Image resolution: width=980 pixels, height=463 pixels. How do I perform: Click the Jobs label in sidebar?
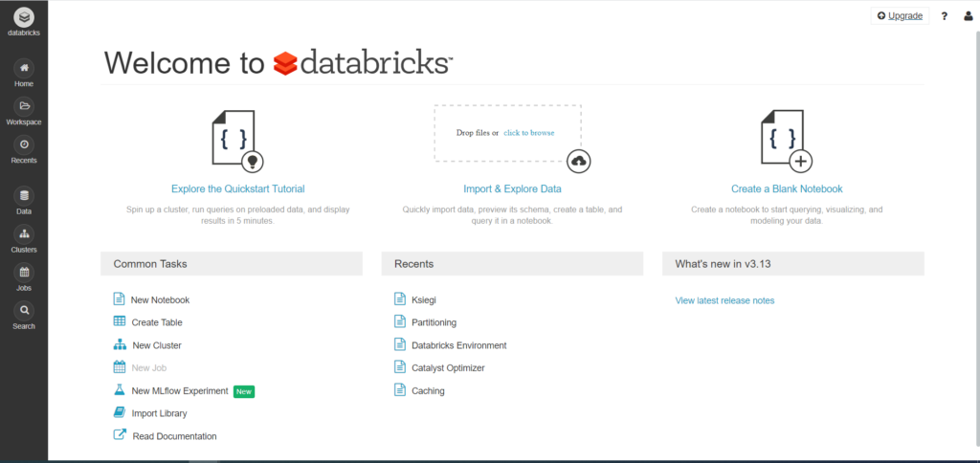tap(24, 288)
